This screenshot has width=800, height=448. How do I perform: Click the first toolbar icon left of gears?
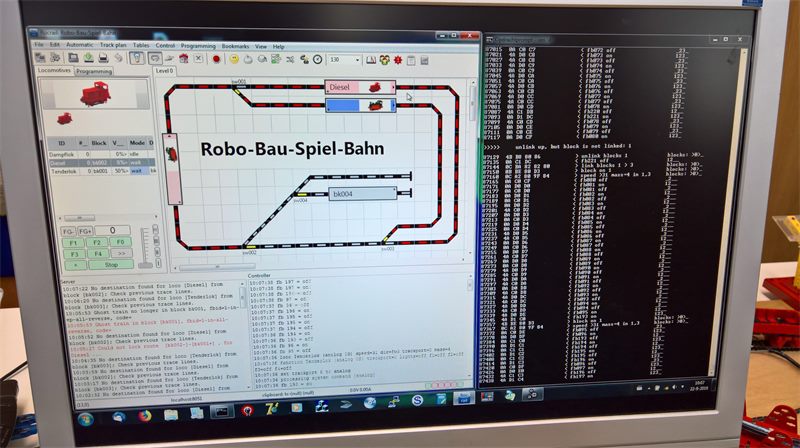[40, 57]
